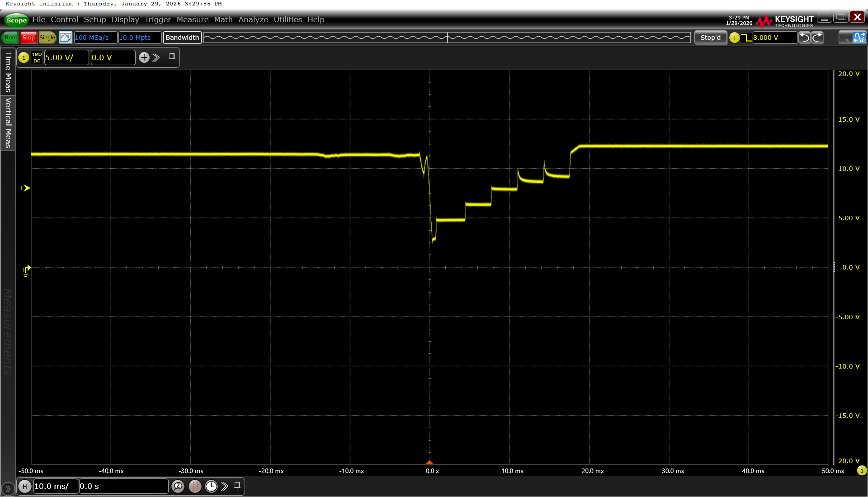This screenshot has width=868, height=497.
Task: Click the red Stop button
Action: point(28,38)
